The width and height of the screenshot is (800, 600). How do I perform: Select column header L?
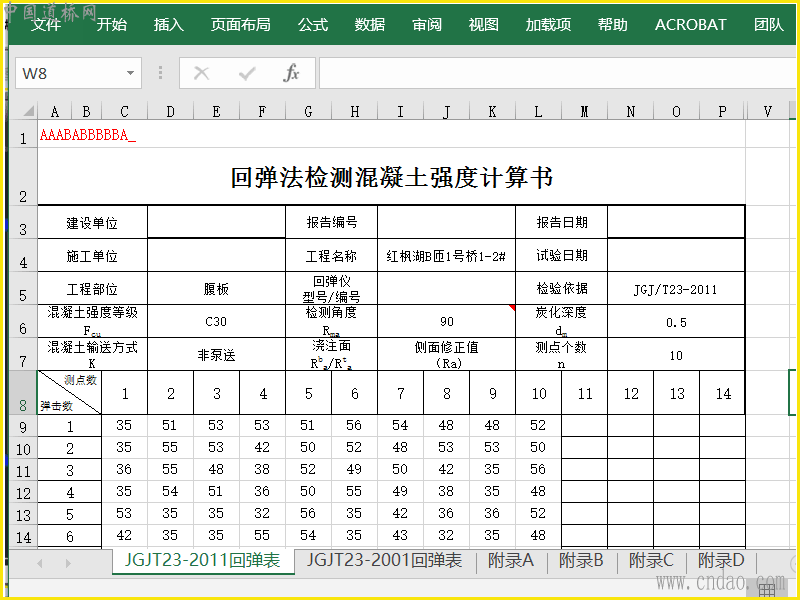click(x=538, y=111)
